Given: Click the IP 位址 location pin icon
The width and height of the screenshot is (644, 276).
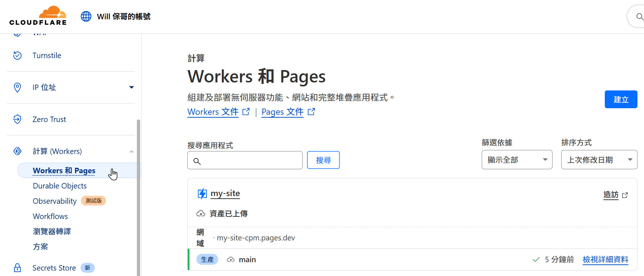Looking at the screenshot, I should pos(17,88).
